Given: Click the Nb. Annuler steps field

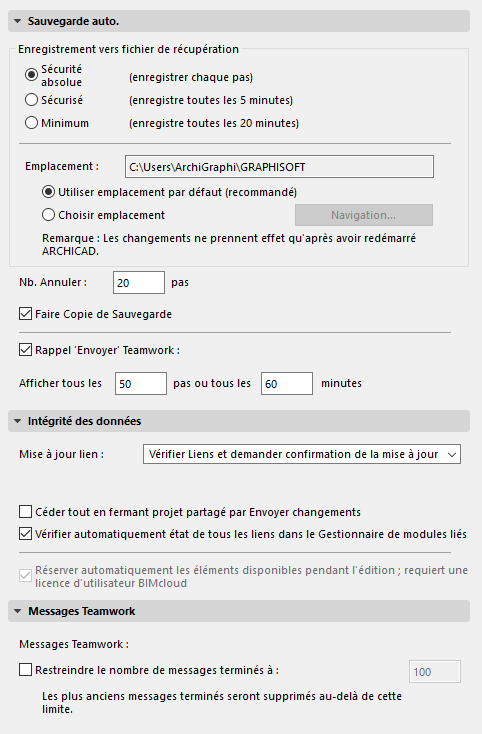Looking at the screenshot, I should point(139,283).
